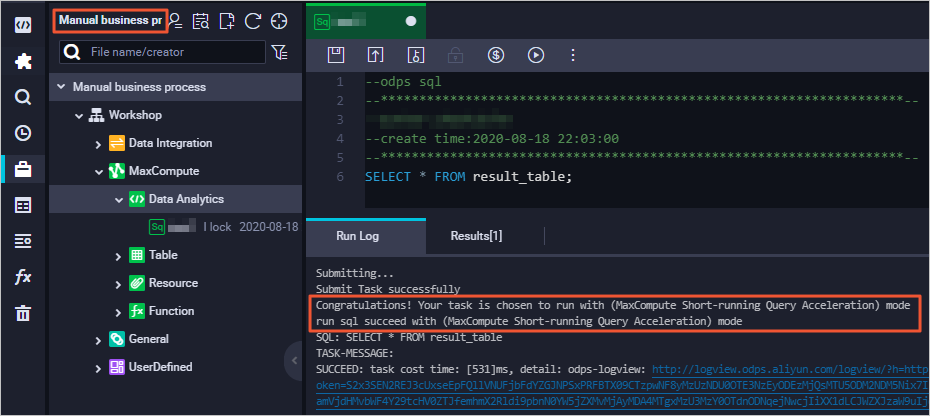
Task: Click the 'Submit Task successfully' log line
Action: [388, 290]
